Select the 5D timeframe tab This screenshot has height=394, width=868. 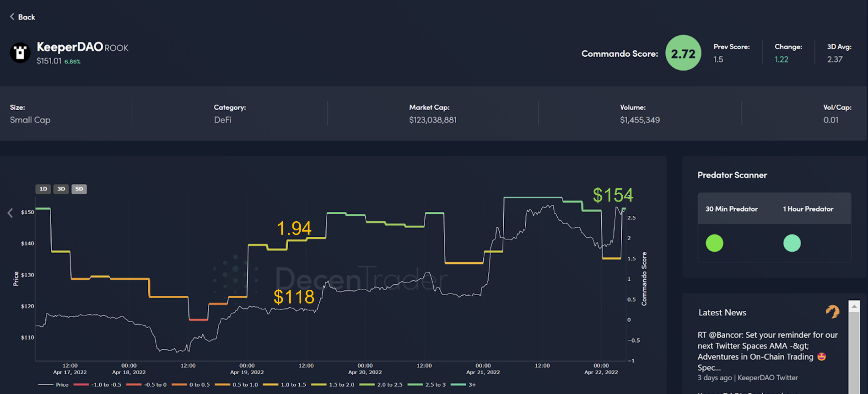pyautogui.click(x=79, y=189)
